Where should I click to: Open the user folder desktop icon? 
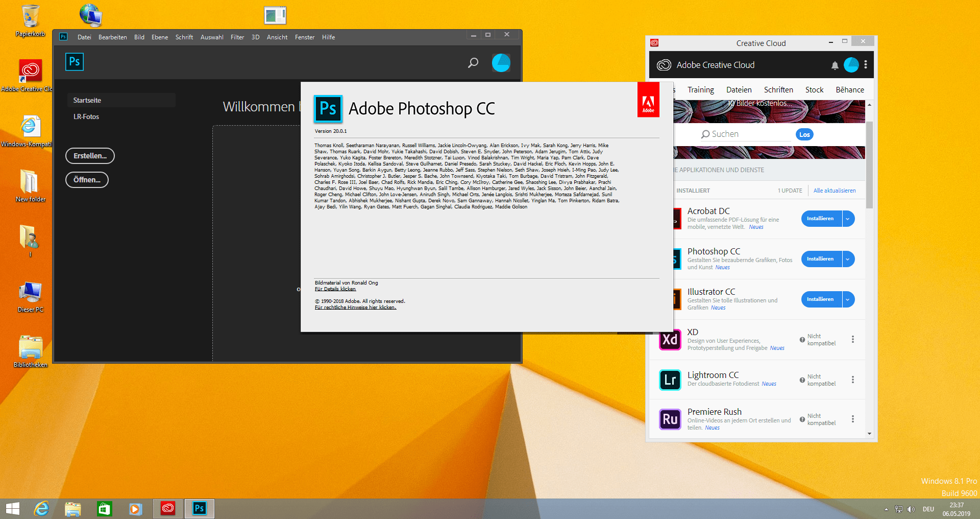[30, 241]
